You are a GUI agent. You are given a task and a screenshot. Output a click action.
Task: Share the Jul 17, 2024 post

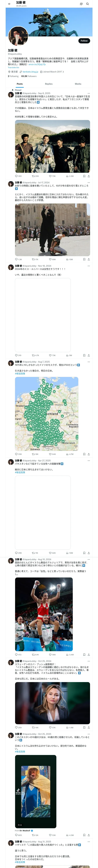point(89,259)
